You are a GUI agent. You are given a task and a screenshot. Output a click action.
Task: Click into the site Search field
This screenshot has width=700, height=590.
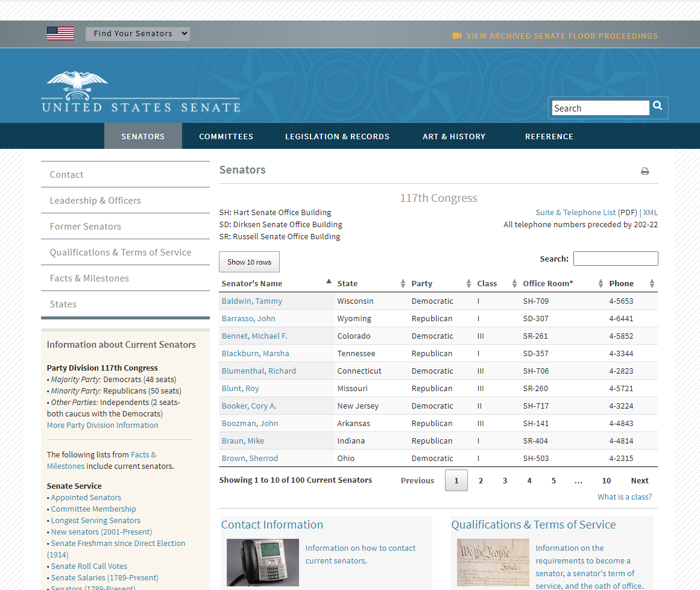coord(601,108)
